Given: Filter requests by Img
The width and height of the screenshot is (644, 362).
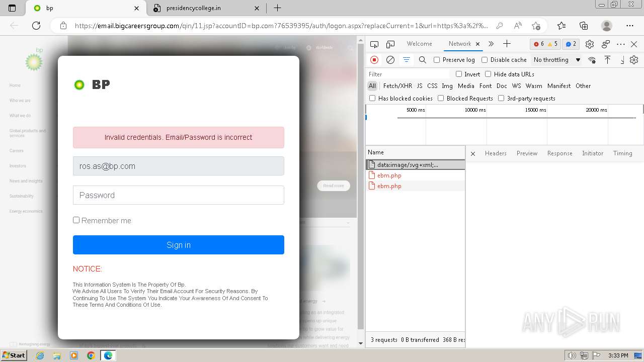Looking at the screenshot, I should pos(447,86).
